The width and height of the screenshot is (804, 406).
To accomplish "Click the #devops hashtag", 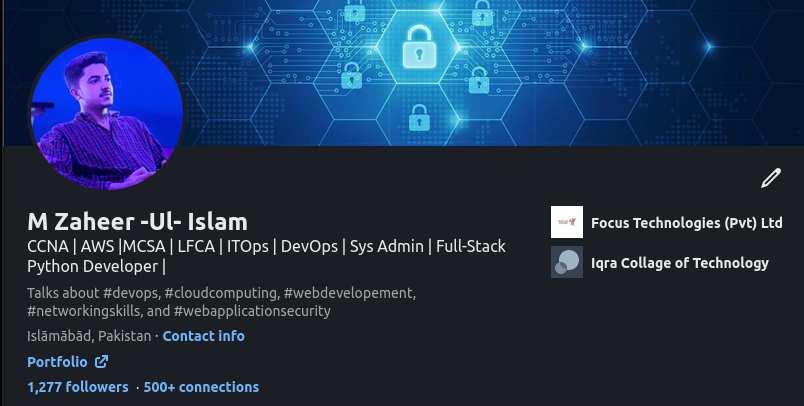I will tap(130, 293).
